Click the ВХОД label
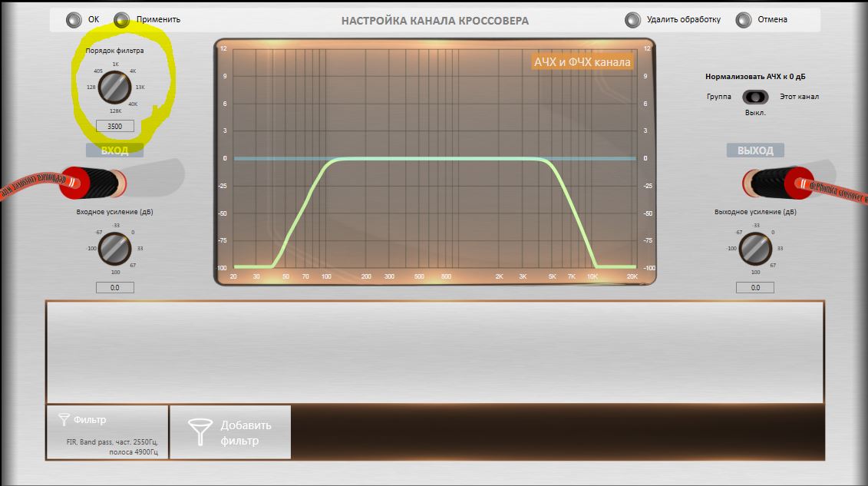The height and width of the screenshot is (486, 868). 114,150
